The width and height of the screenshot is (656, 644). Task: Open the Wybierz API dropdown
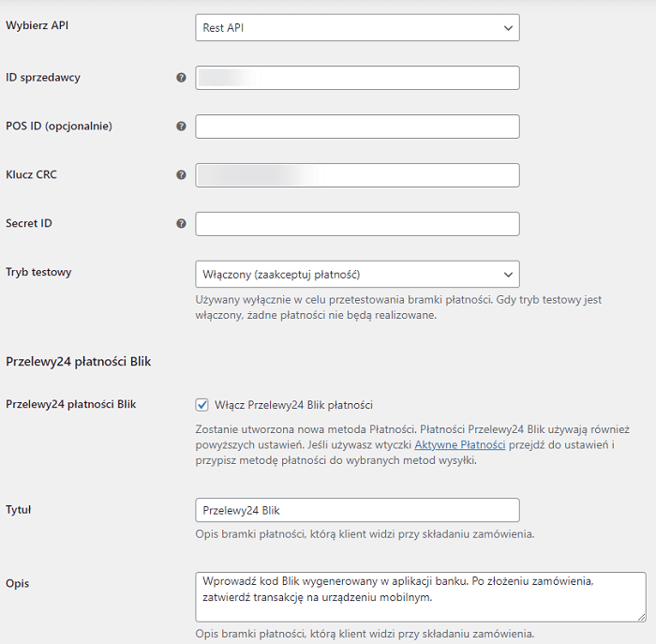pos(357,27)
